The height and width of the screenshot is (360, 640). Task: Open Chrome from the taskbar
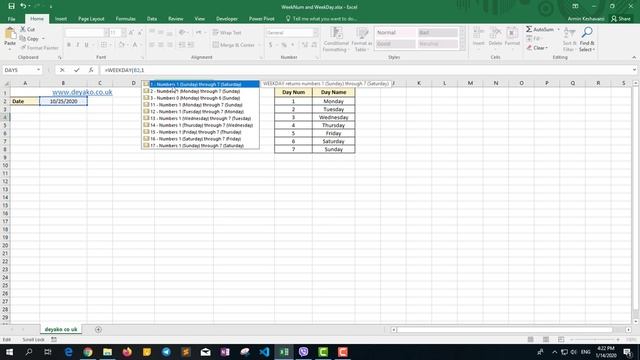click(x=88, y=352)
